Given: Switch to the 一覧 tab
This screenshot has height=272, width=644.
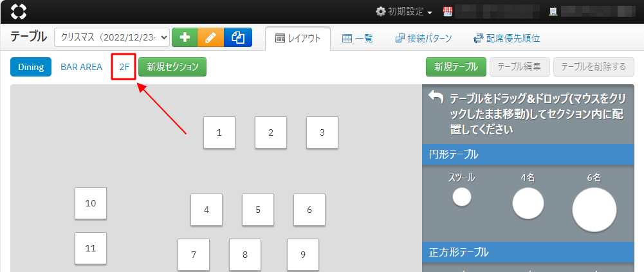Looking at the screenshot, I should (x=358, y=39).
